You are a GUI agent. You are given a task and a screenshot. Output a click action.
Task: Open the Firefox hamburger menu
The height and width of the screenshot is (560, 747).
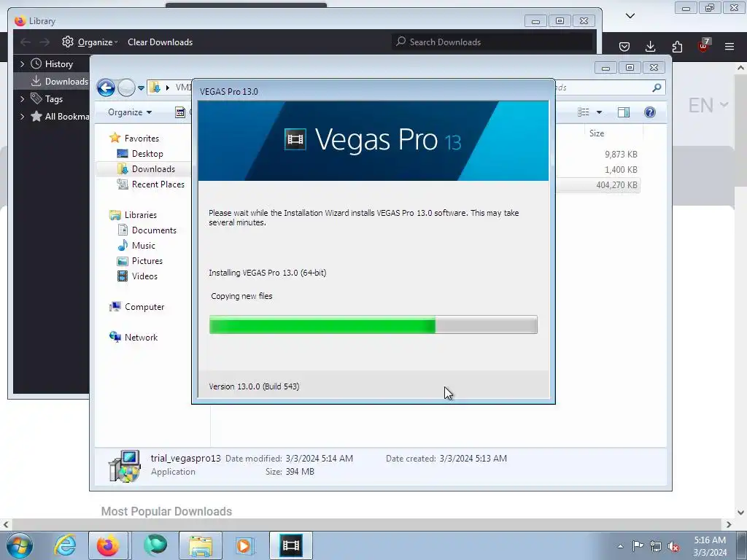[729, 47]
